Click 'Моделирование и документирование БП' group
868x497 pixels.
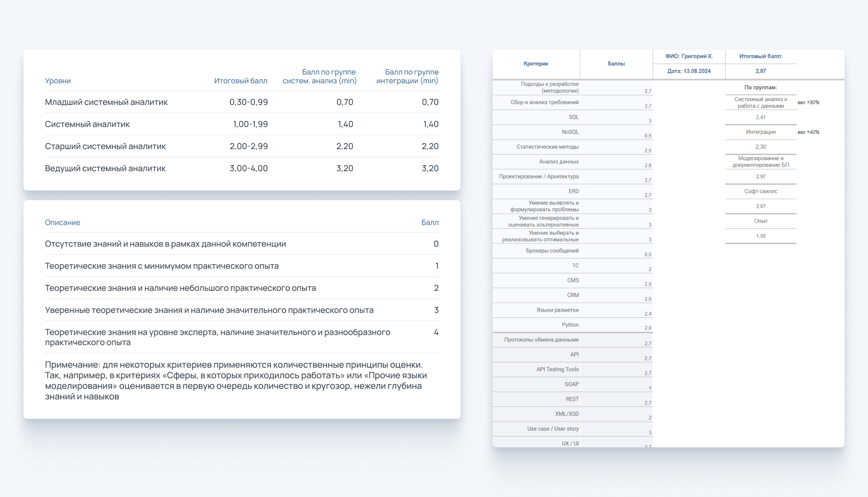pyautogui.click(x=761, y=162)
